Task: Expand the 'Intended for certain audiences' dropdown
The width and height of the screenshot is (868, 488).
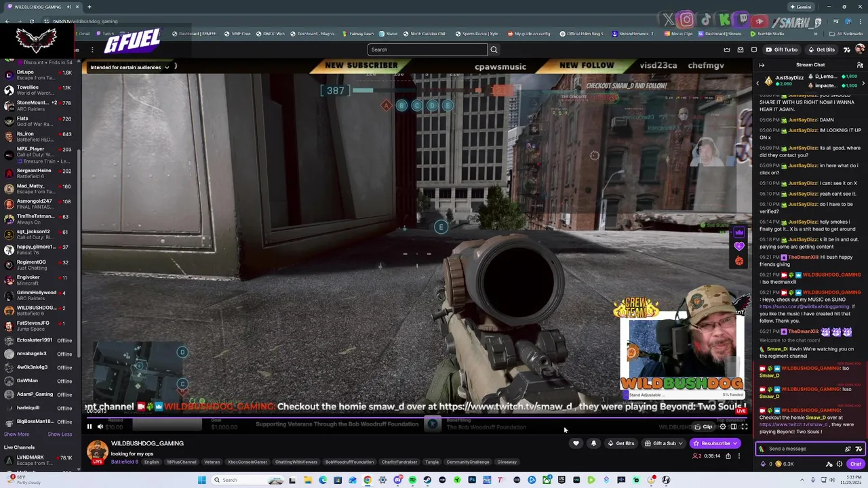Action: [130, 67]
